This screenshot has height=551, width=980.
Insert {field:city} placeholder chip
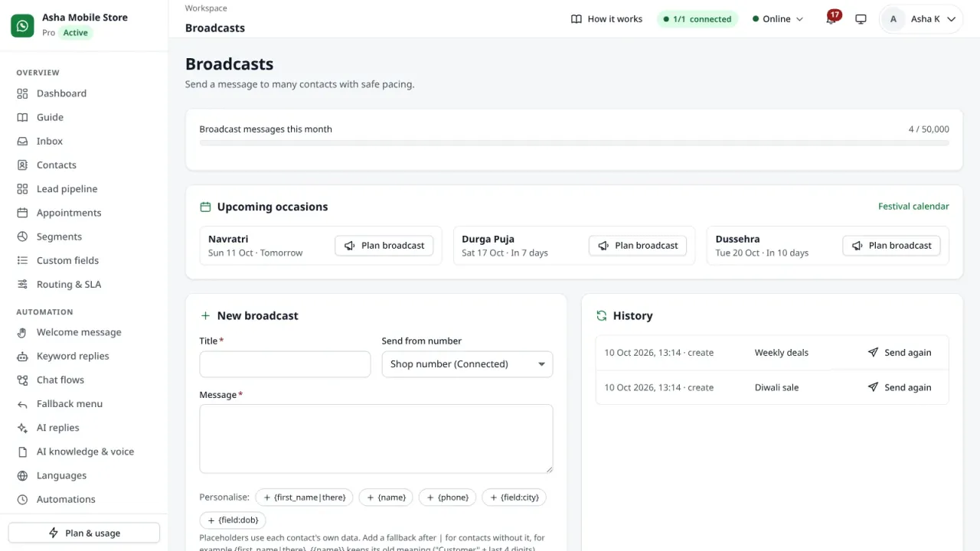point(514,497)
